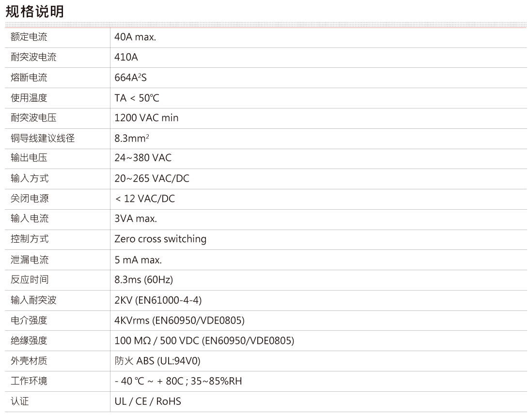Click the 24~380 VAC output voltage
This screenshot has width=532, height=416.
(x=143, y=158)
